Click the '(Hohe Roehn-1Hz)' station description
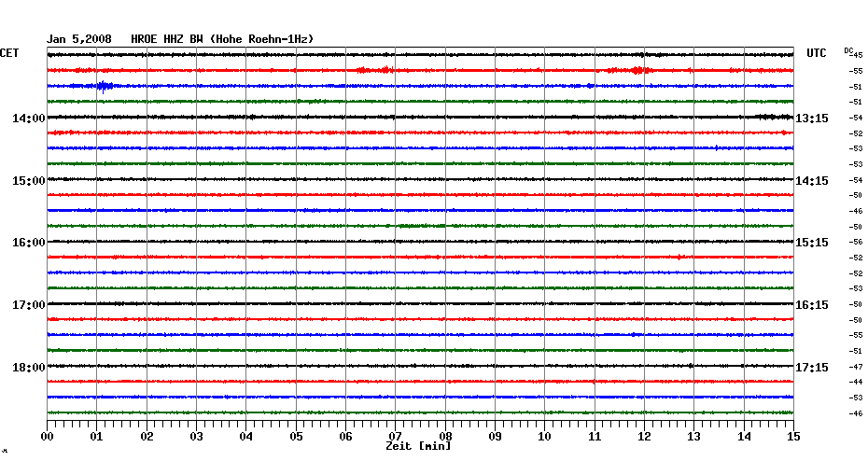868x461 pixels. (x=261, y=39)
